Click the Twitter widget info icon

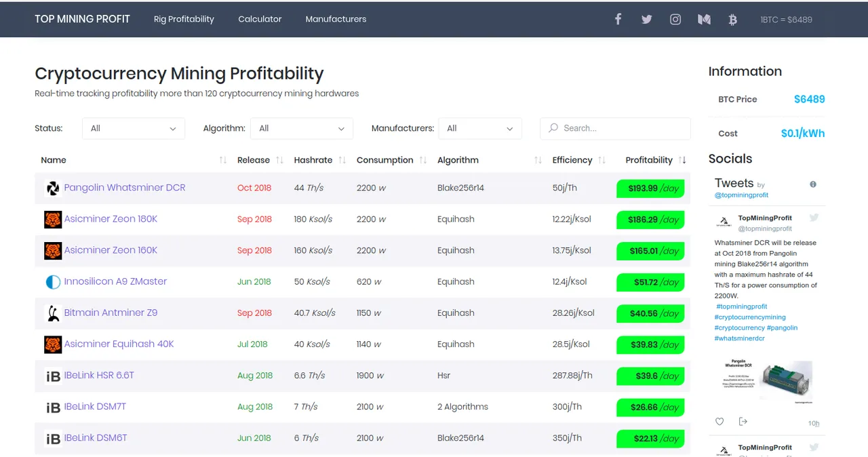(813, 184)
